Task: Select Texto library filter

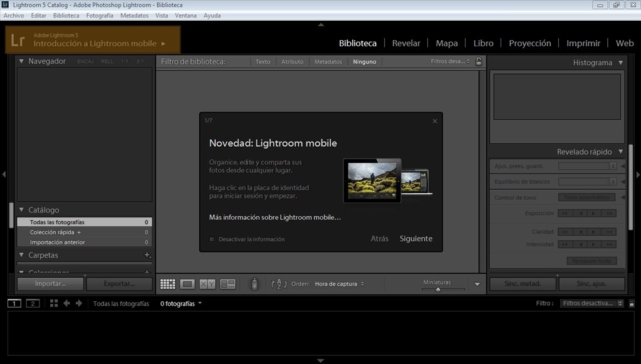Action: 263,61
